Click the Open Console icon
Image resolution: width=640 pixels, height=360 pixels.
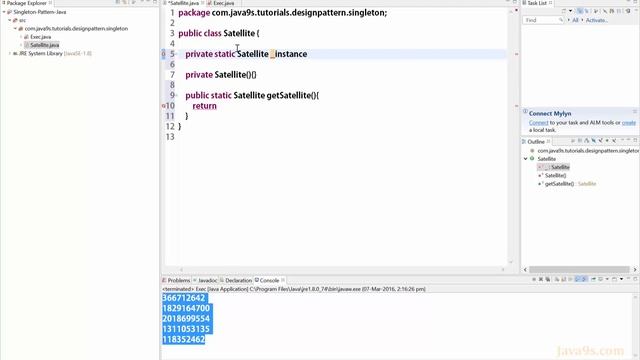[614, 280]
